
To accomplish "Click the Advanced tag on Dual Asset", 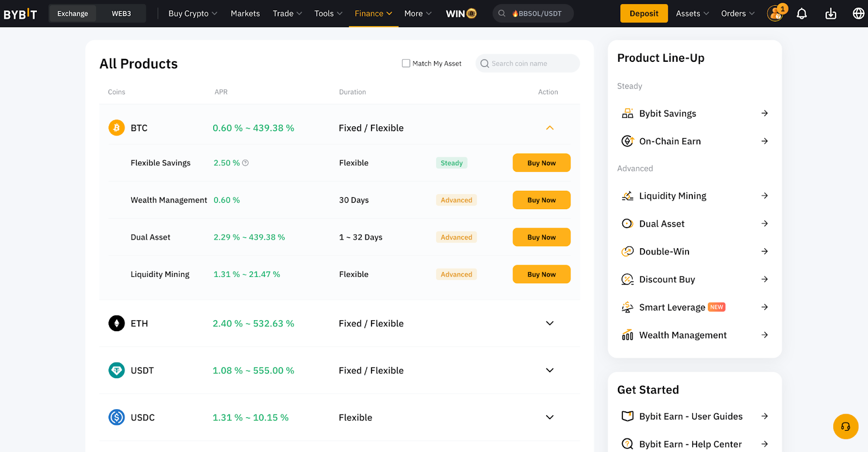I will tap(456, 237).
